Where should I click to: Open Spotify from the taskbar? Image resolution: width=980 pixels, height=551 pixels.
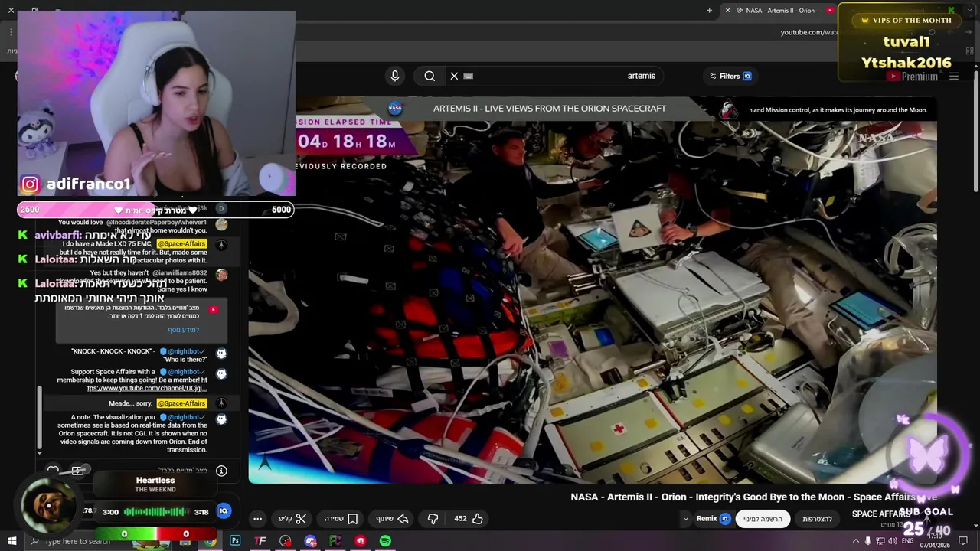coord(385,541)
